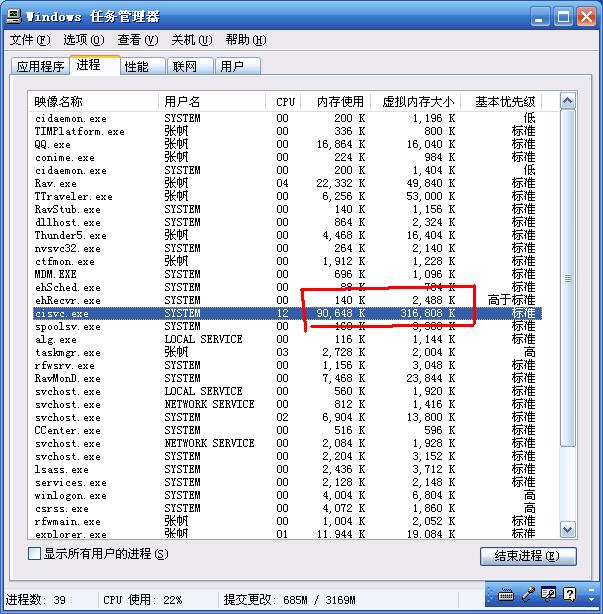
Task: Switch to the 用户 tab
Action: (238, 66)
